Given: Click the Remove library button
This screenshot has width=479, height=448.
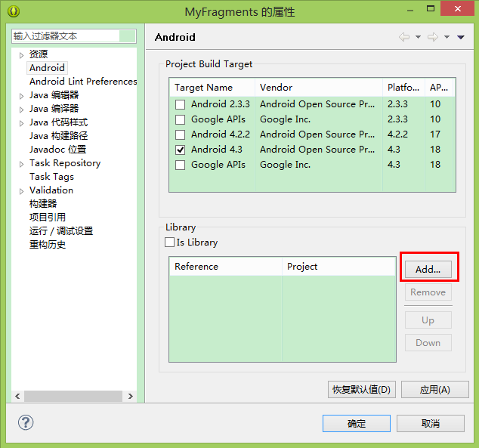Looking at the screenshot, I should (428, 292).
